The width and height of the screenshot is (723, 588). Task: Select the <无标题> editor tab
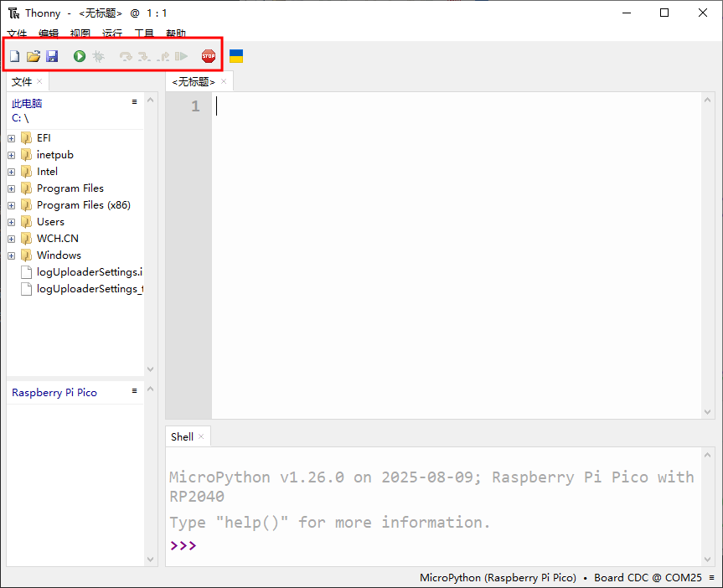pyautogui.click(x=194, y=82)
